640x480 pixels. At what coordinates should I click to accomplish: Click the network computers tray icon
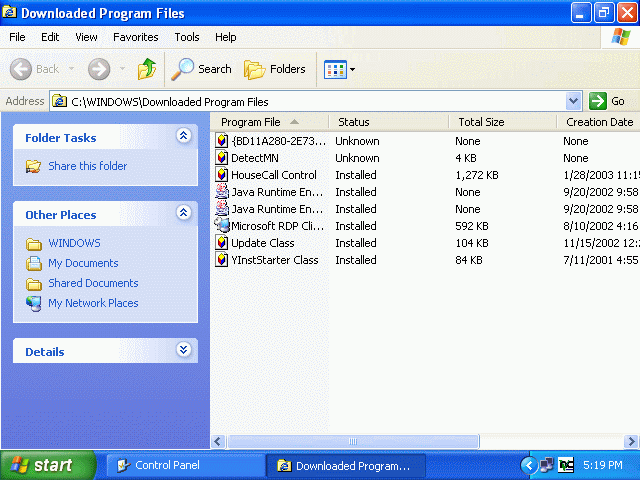click(547, 465)
